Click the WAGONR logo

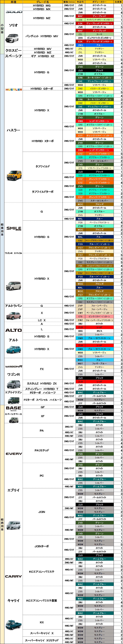(x=14, y=367)
